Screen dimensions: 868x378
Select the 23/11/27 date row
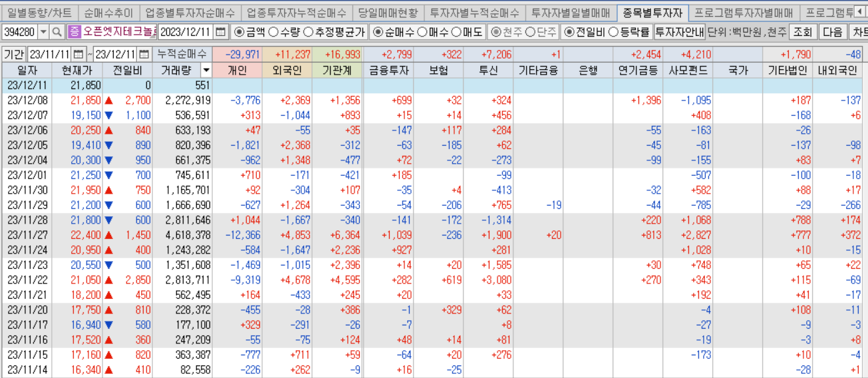pos(432,235)
